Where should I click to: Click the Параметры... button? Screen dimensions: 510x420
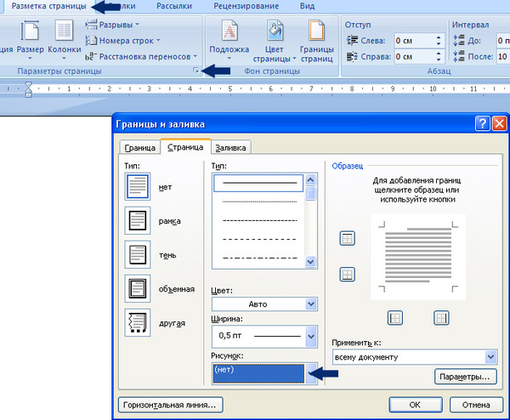(464, 376)
